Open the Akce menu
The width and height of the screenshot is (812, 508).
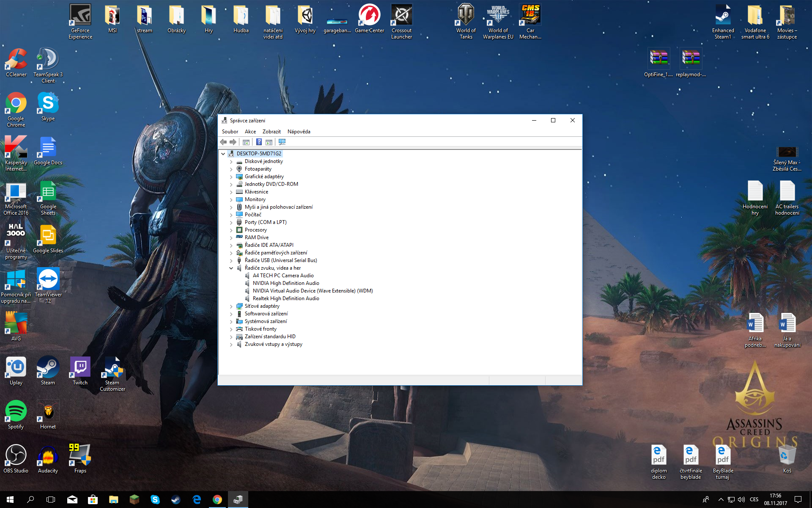coord(250,132)
